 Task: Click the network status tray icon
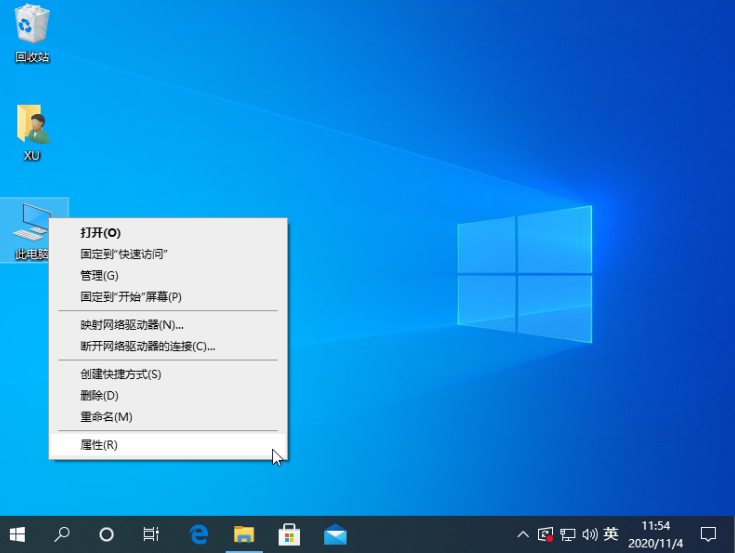point(567,534)
